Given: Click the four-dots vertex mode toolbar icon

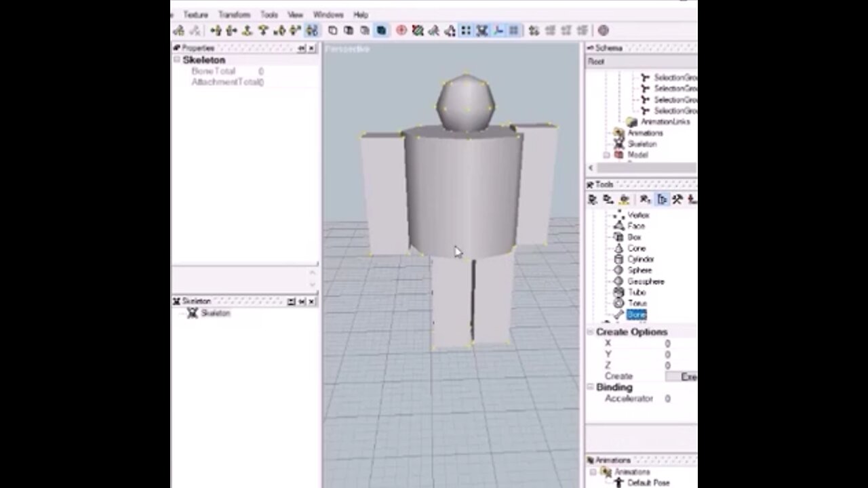Looking at the screenshot, I should pos(465,30).
